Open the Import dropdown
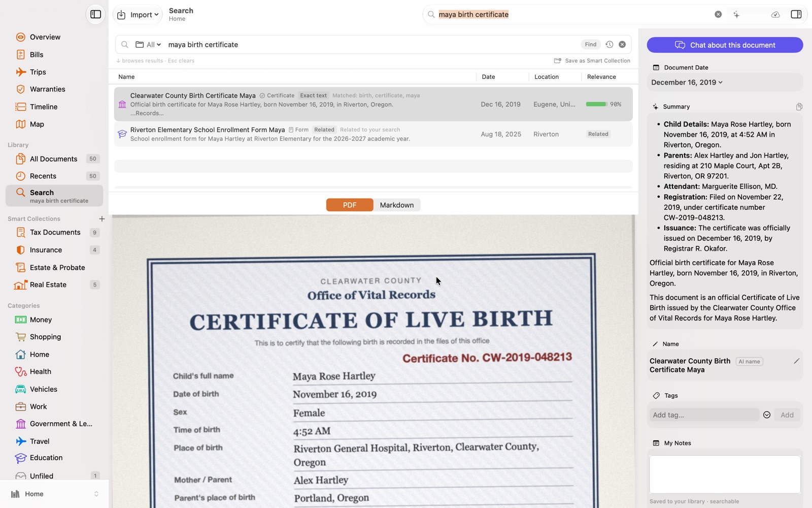812x508 pixels. (x=138, y=15)
